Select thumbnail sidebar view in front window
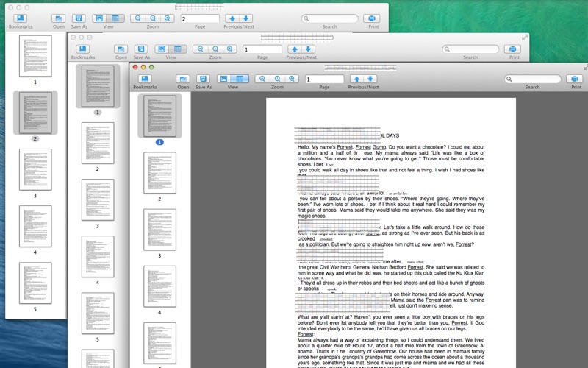Screen dimensions: 588x368 point(240,79)
